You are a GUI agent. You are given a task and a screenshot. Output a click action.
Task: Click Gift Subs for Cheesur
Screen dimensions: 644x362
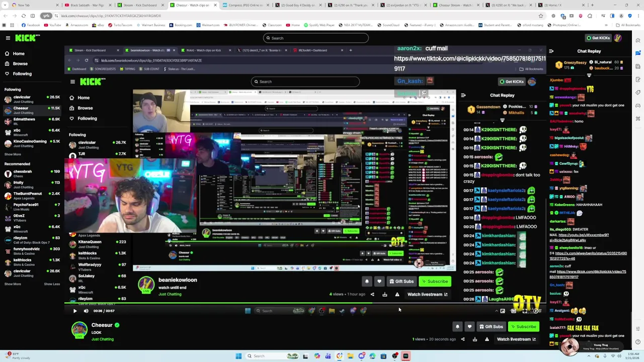click(491, 327)
